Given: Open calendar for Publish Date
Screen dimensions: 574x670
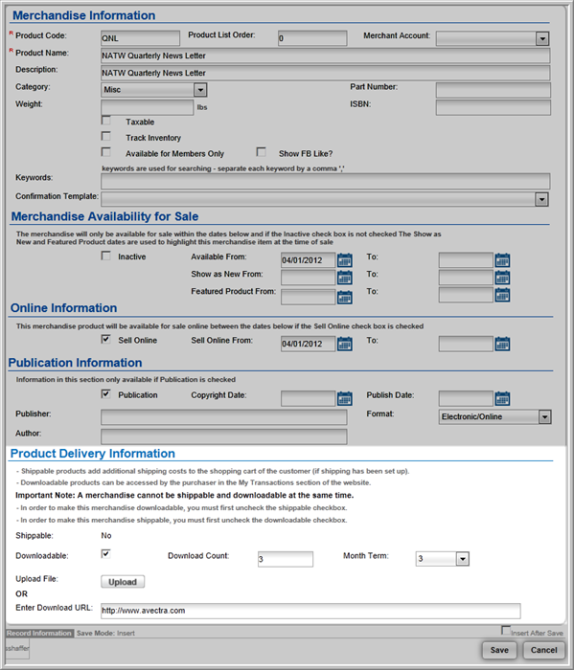Looking at the screenshot, I should tap(502, 398).
